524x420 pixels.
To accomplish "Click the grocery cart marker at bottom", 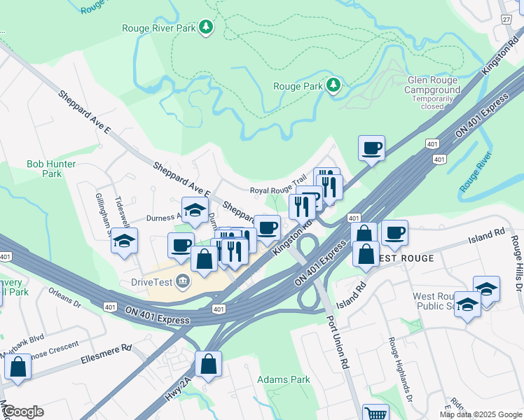I will click(376, 413).
